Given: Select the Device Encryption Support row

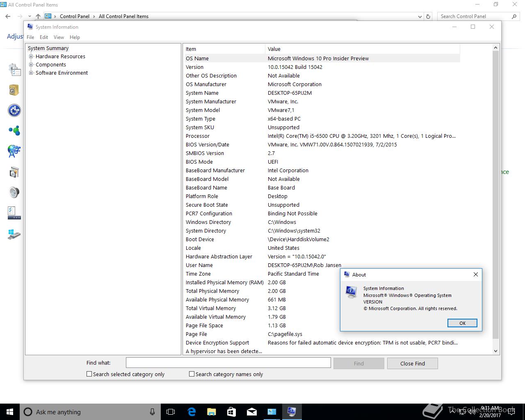Looking at the screenshot, I should [x=322, y=343].
